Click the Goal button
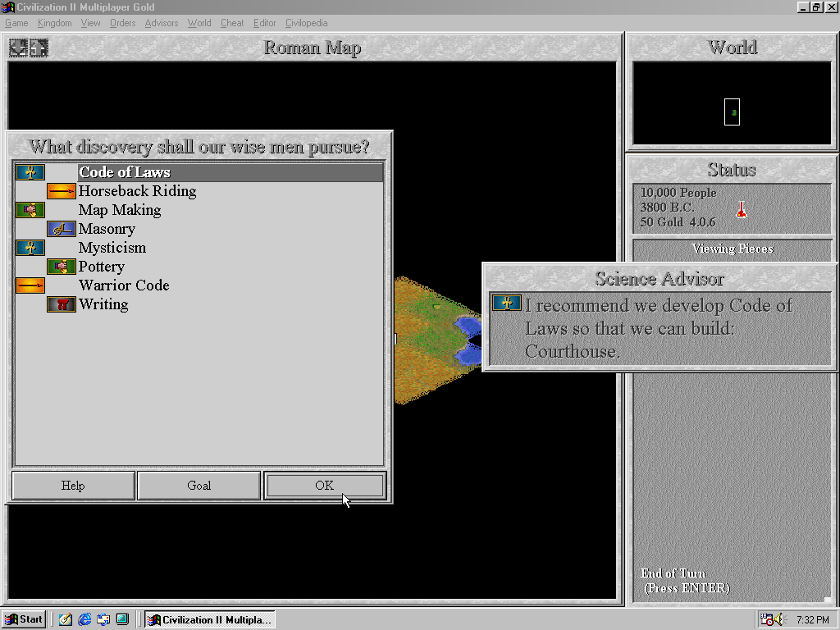 pyautogui.click(x=199, y=486)
